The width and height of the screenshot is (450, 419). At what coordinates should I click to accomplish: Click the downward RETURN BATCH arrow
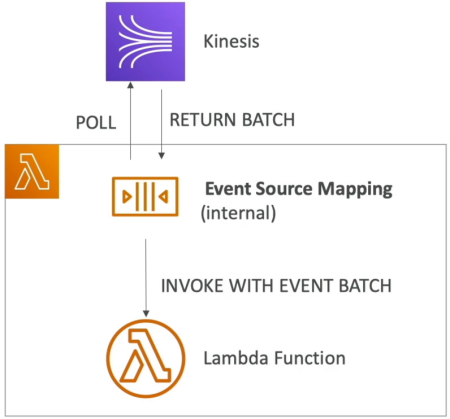tap(161, 124)
